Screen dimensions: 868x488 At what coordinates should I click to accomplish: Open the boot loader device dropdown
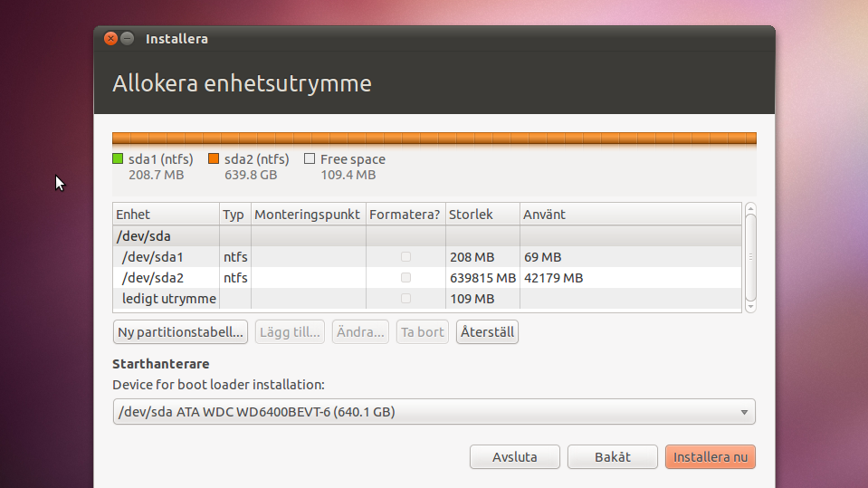tap(434, 412)
